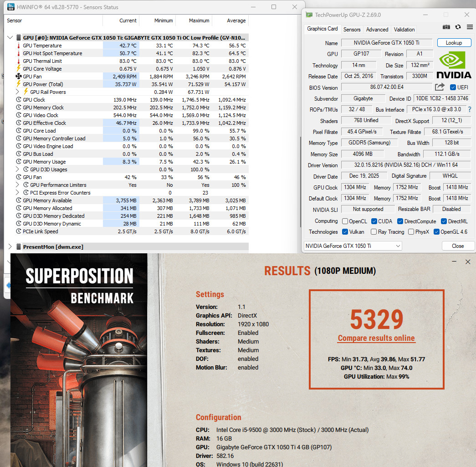
Task: Switch to the Validation tab
Action: pos(404,30)
